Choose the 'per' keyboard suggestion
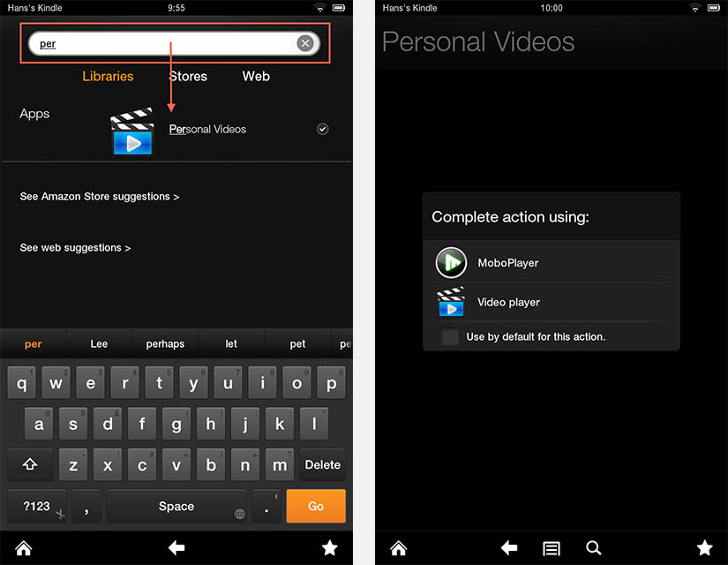 tap(33, 343)
